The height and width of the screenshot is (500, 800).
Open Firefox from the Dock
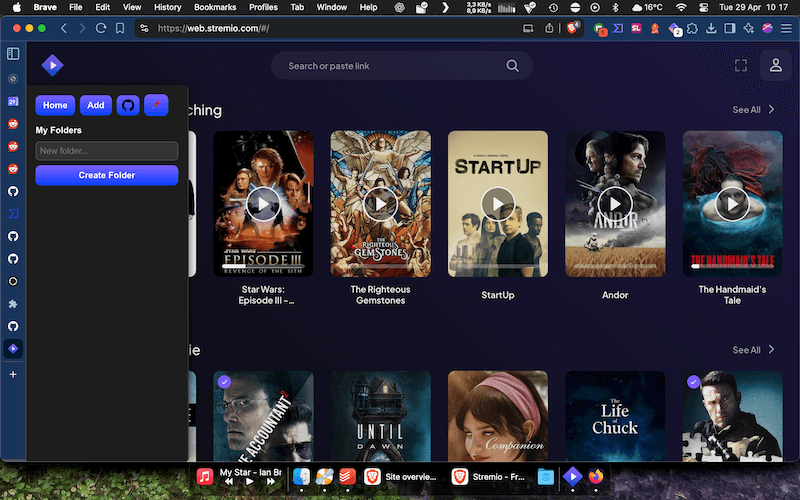click(595, 477)
